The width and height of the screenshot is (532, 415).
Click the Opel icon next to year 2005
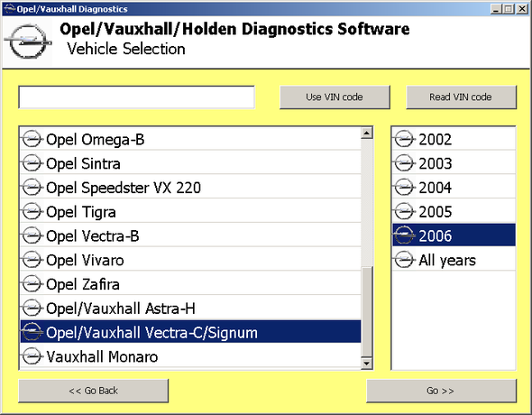(x=405, y=212)
